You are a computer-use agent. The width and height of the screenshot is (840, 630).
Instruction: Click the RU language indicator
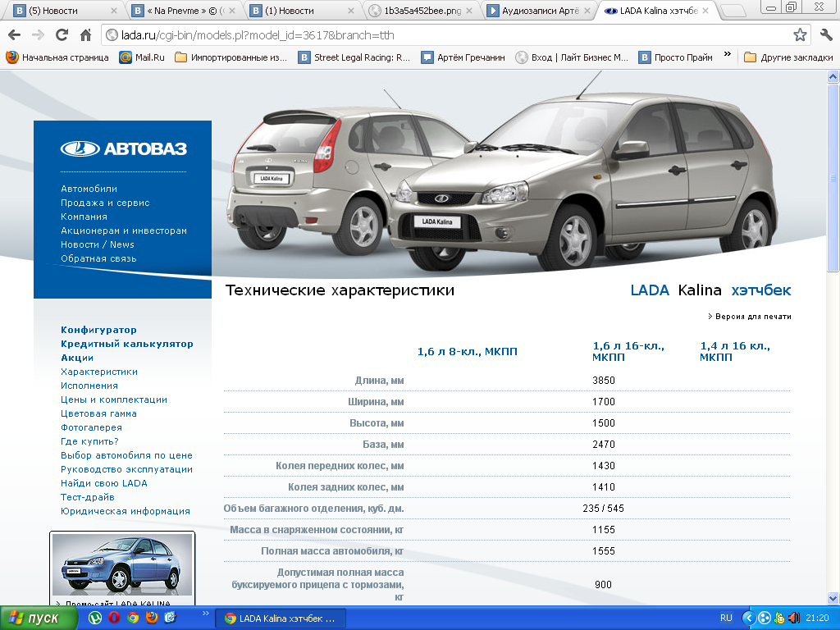click(x=726, y=618)
